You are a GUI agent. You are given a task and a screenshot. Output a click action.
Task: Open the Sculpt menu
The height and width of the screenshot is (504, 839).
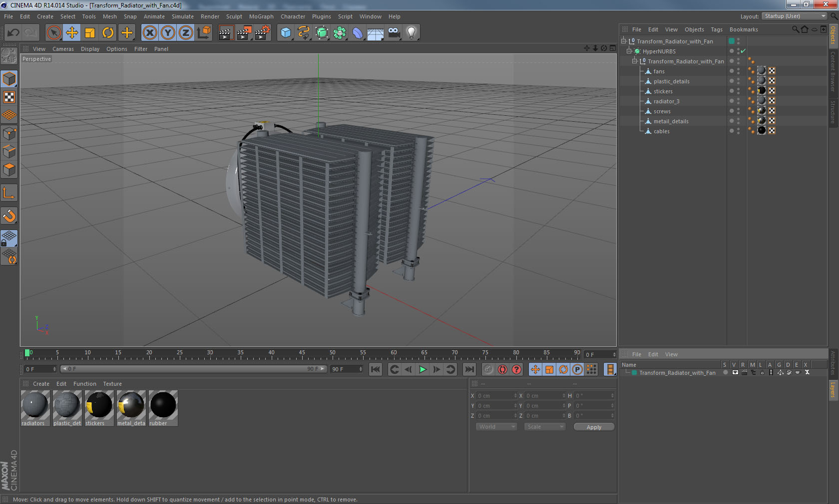tap(234, 16)
